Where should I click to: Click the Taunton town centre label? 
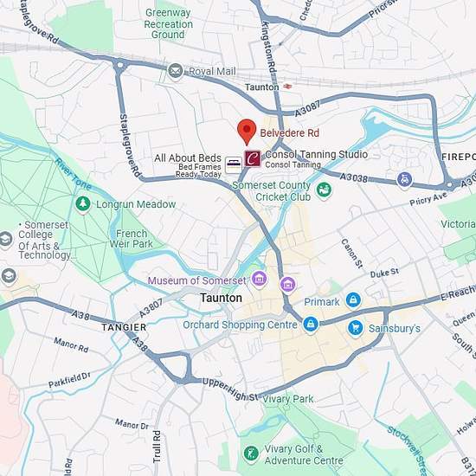221,298
